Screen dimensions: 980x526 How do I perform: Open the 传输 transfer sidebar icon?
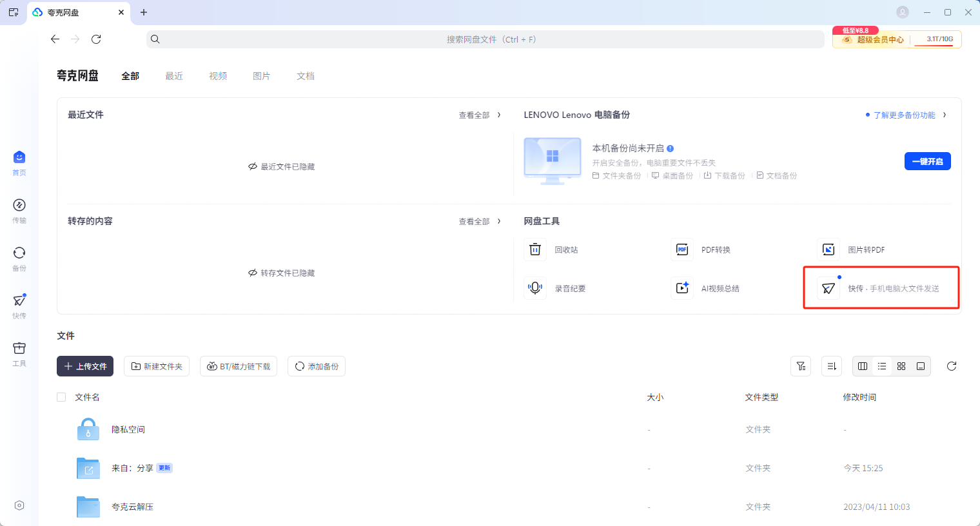pos(19,205)
